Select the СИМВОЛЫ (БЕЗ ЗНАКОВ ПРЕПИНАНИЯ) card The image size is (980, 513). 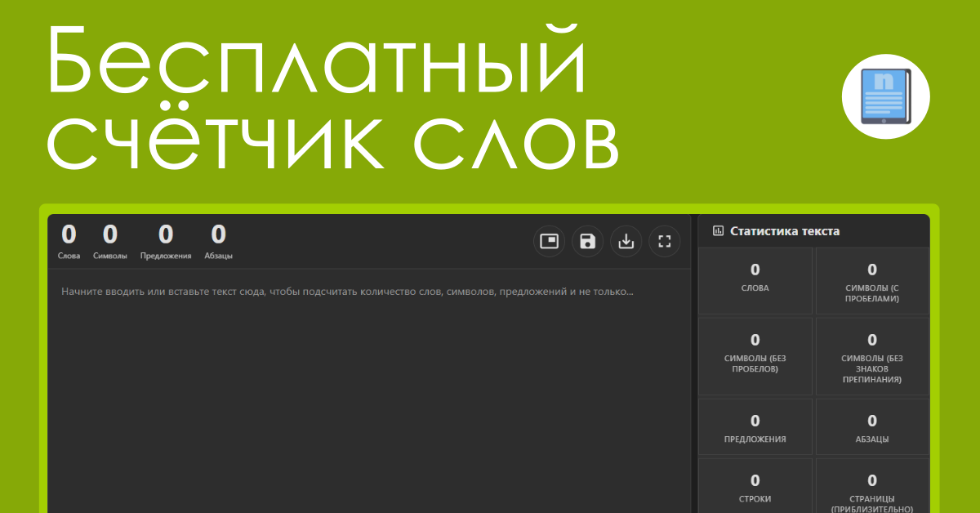click(x=872, y=355)
